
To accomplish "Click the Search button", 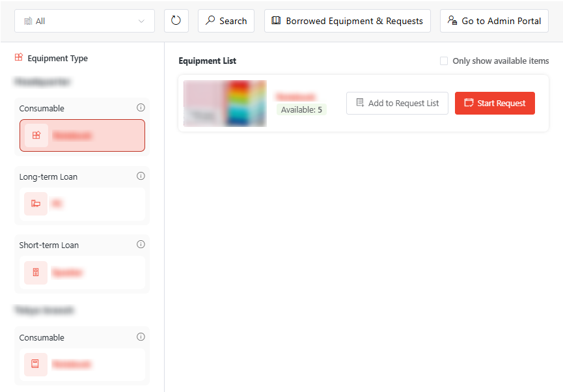I will point(226,21).
